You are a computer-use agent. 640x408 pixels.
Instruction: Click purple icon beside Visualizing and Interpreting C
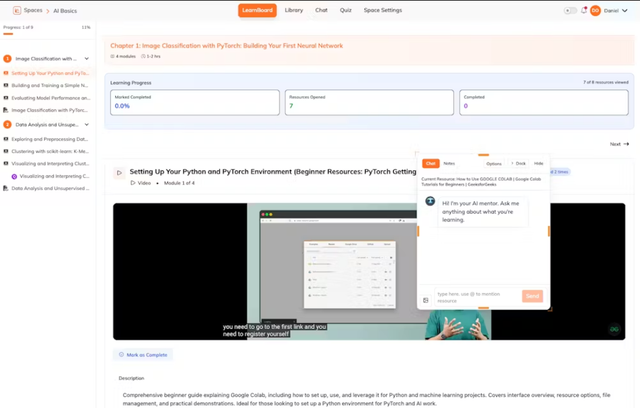click(x=14, y=176)
